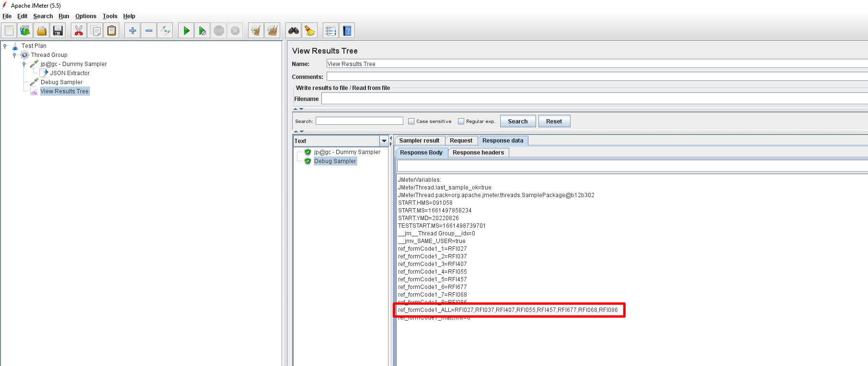Click the ref_formCode1_ALL variable line
Image resolution: width=868 pixels, height=366 pixels.
click(x=508, y=310)
